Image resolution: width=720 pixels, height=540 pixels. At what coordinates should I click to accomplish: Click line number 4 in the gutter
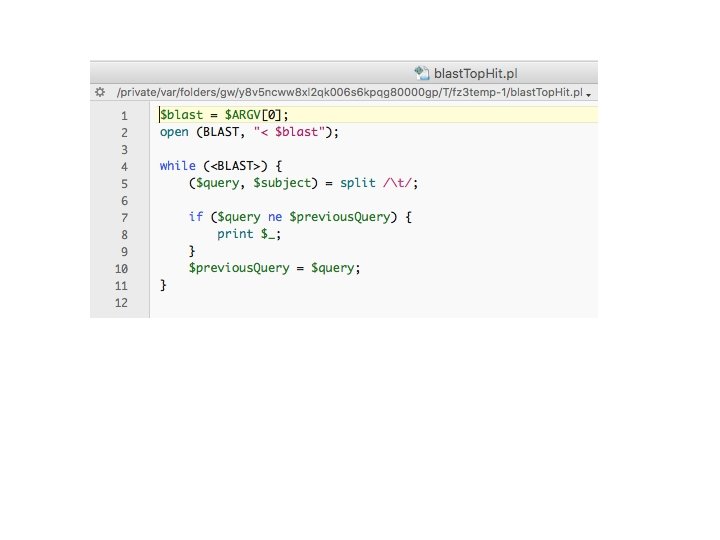coord(124,167)
